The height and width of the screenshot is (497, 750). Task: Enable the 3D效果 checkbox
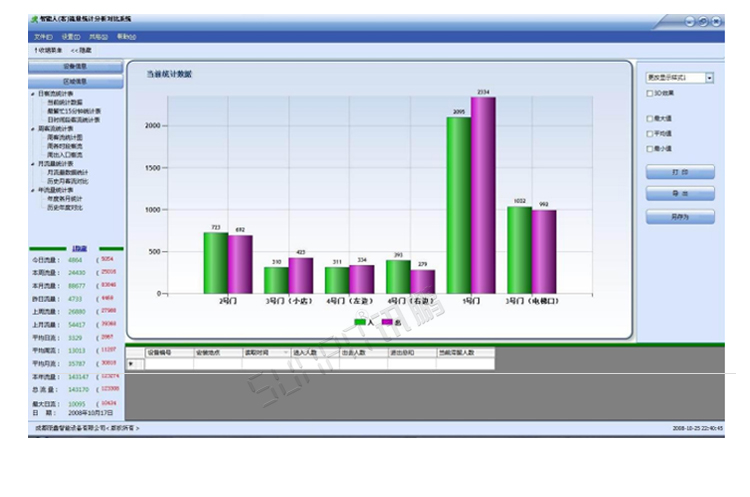[650, 93]
